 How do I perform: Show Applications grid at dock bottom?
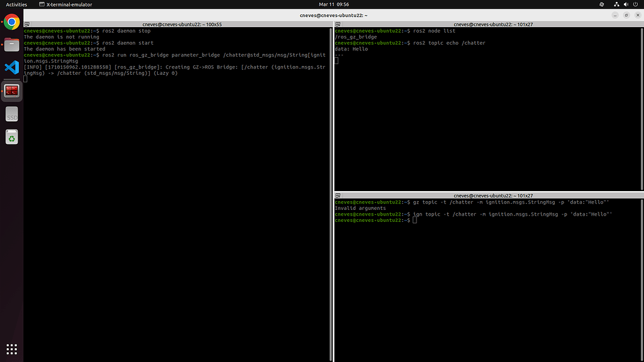(x=11, y=349)
